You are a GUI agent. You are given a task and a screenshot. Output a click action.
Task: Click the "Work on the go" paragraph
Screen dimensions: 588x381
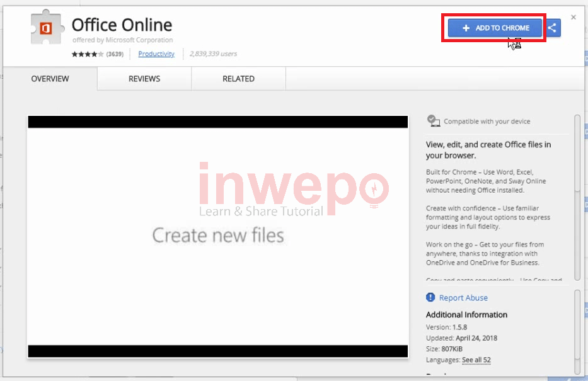485,254
